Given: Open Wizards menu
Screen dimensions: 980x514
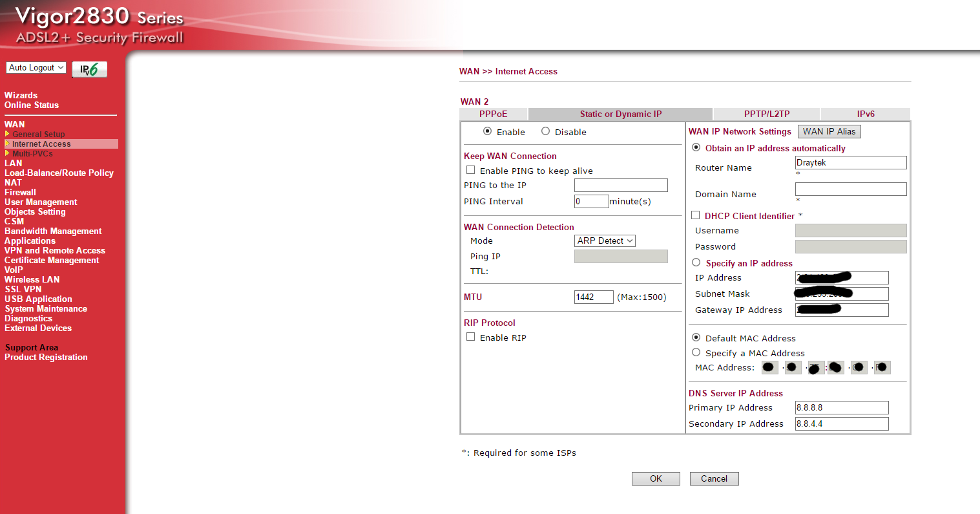Looking at the screenshot, I should coord(21,95).
